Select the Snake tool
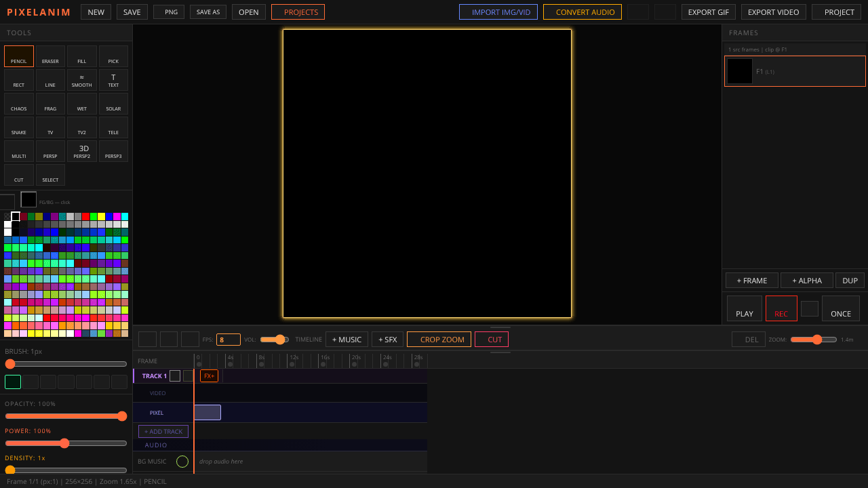 [19, 127]
